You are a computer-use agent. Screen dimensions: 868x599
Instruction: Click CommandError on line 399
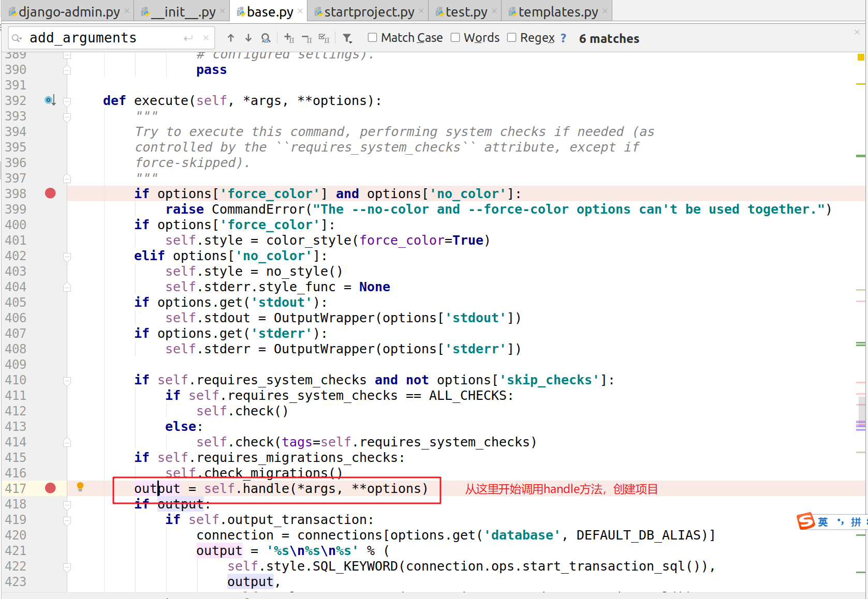coord(258,209)
